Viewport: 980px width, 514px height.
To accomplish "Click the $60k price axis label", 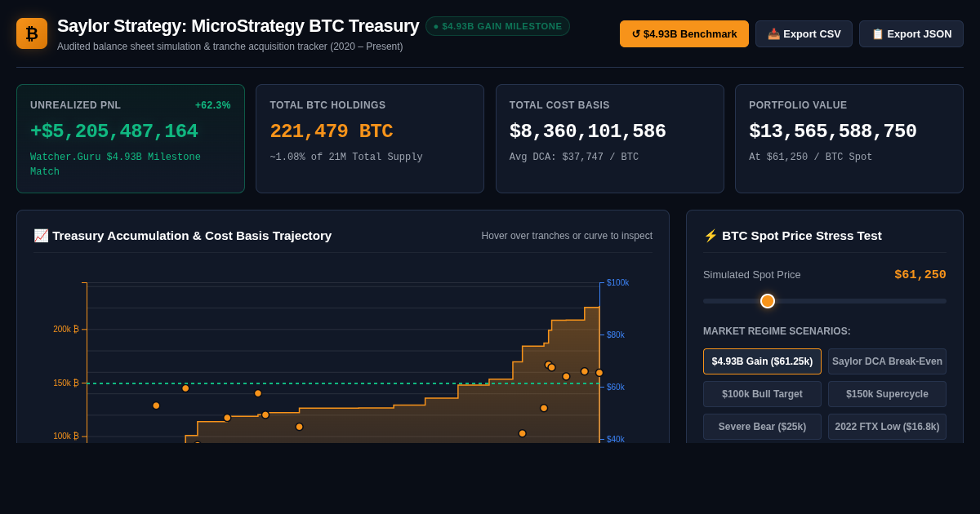I will point(615,387).
